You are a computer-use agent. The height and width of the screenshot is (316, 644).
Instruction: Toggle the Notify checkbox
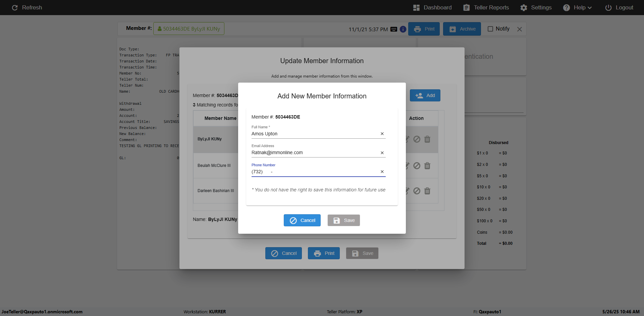tap(490, 29)
